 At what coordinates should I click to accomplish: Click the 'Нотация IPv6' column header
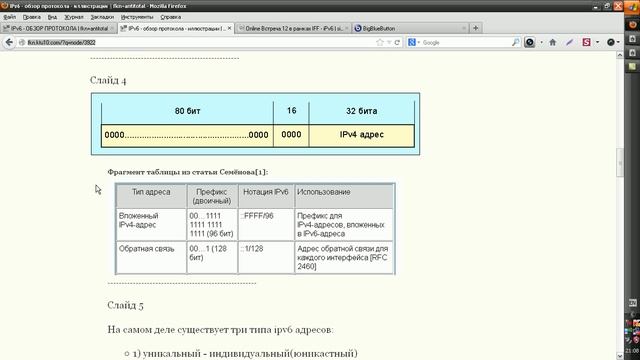click(266, 196)
